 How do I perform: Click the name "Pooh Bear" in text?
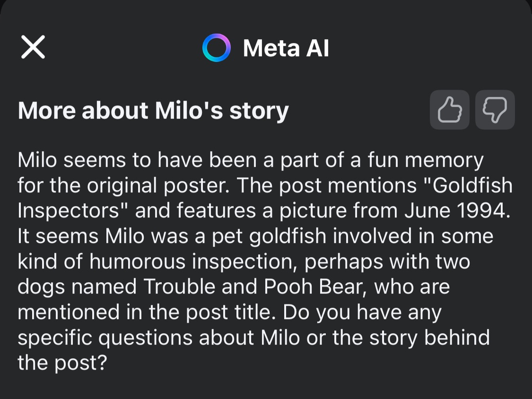tap(311, 287)
